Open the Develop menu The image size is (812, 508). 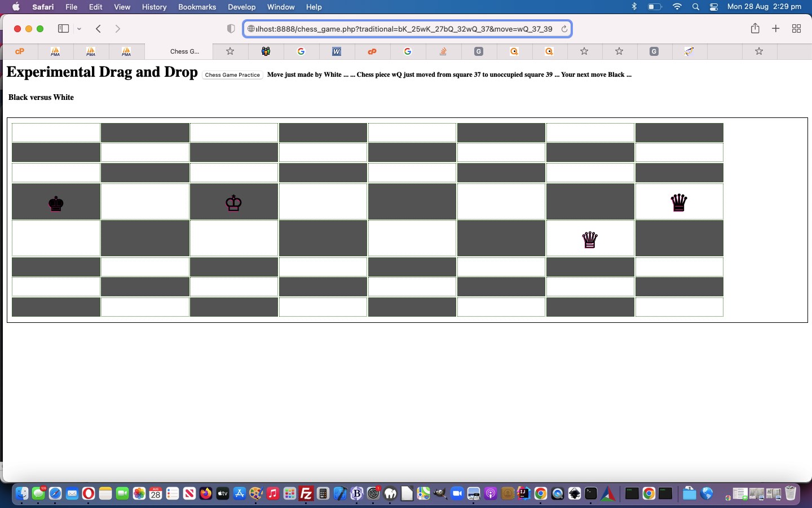(x=242, y=7)
